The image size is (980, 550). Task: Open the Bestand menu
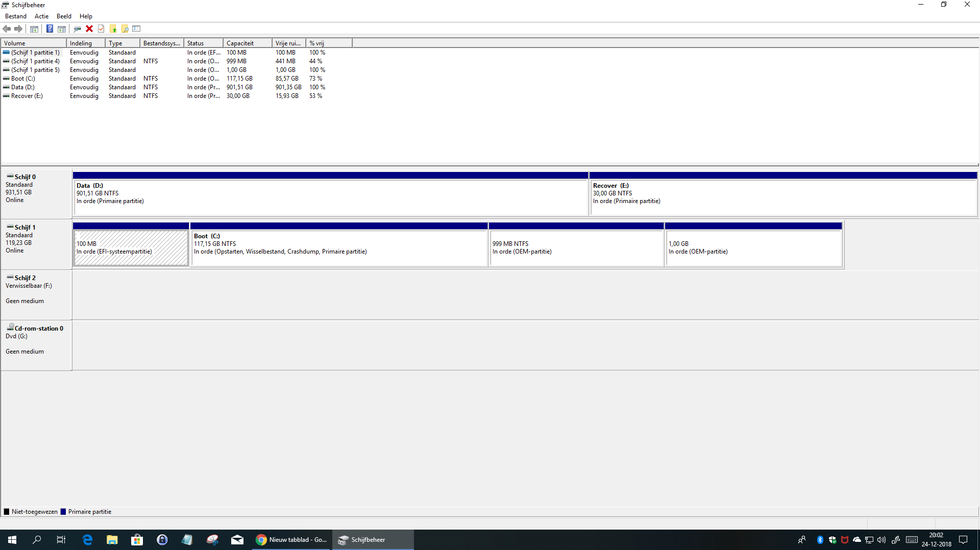coord(16,16)
